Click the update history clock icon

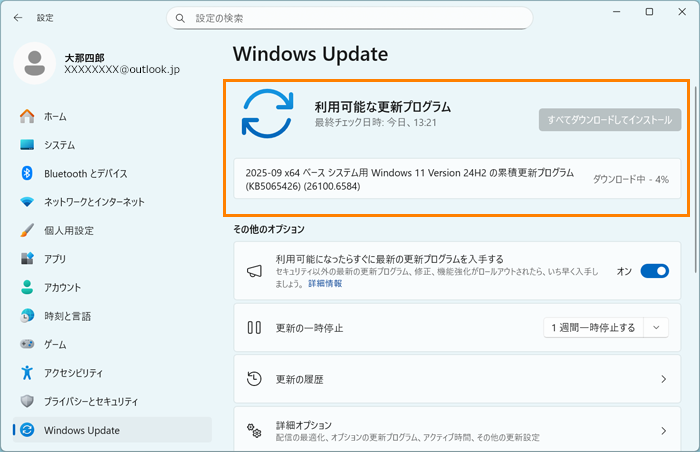pyautogui.click(x=254, y=379)
